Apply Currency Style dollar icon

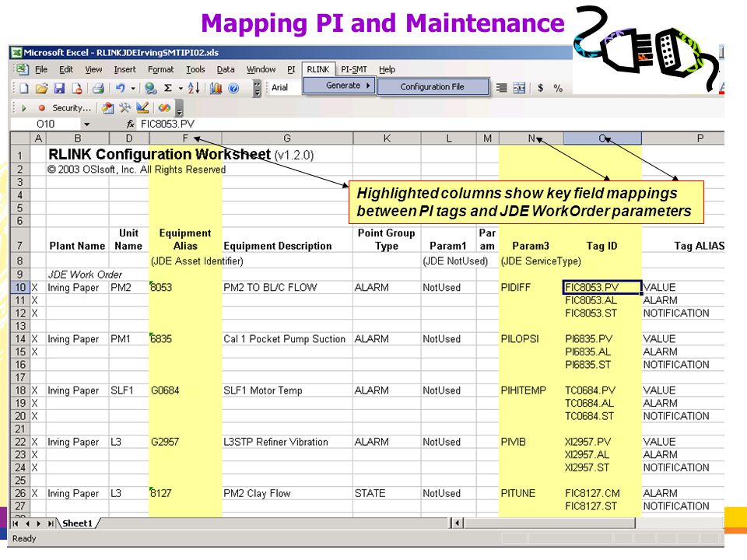[540, 88]
